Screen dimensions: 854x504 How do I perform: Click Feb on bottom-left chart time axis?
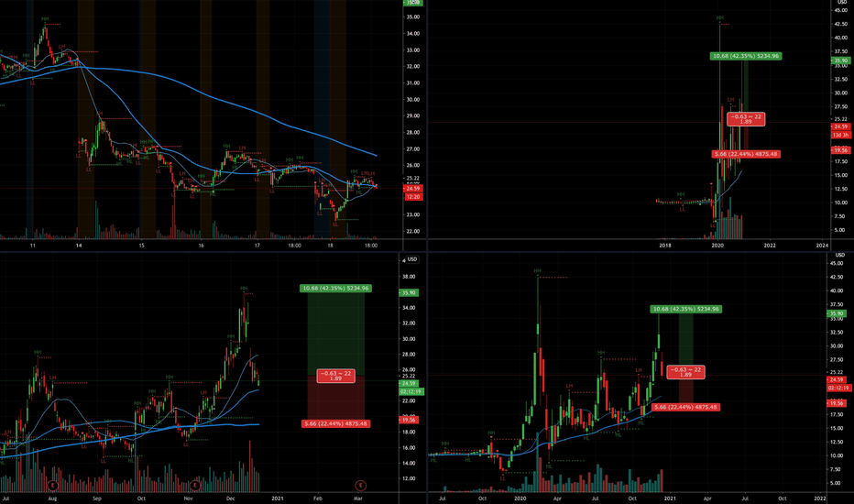pos(318,499)
